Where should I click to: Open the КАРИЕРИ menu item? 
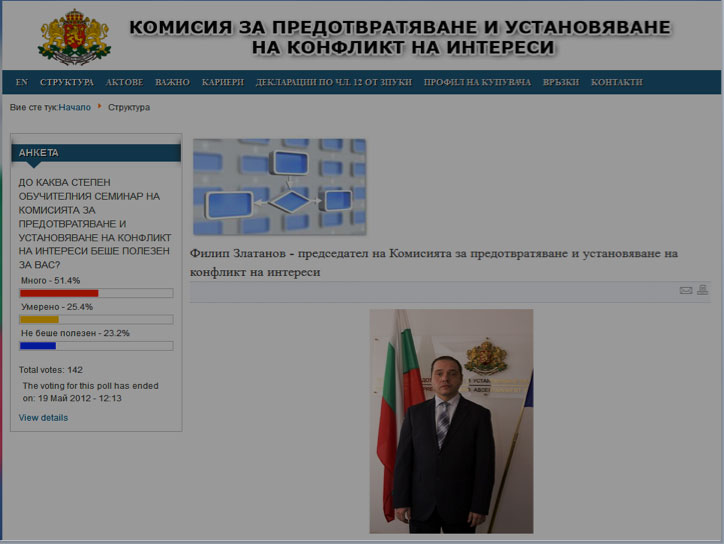[x=222, y=82]
